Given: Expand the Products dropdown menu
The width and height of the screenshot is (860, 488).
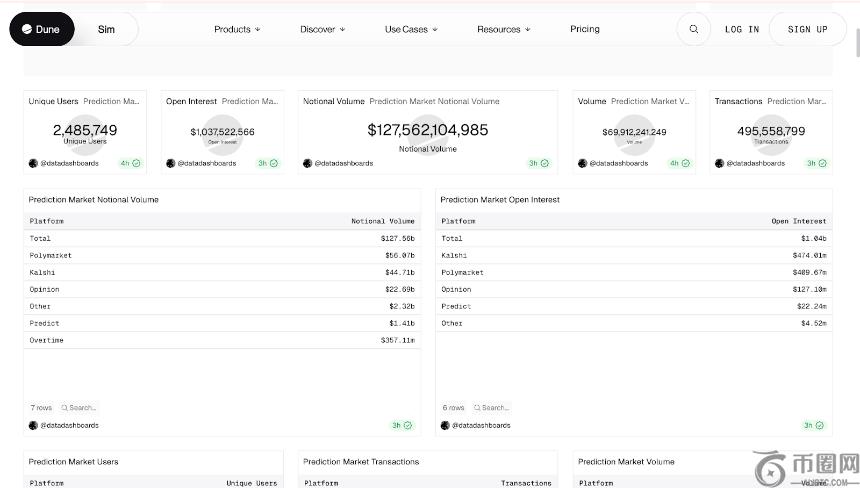Looking at the screenshot, I should [237, 29].
